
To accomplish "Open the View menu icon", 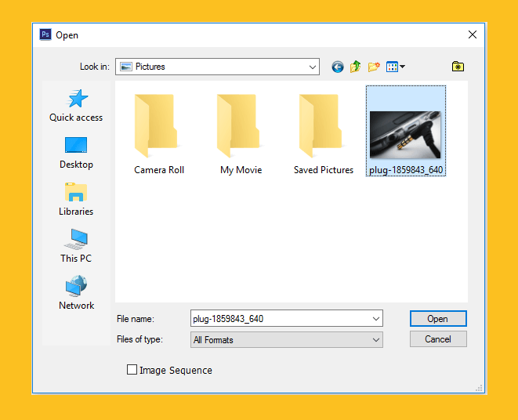I will (x=392, y=67).
